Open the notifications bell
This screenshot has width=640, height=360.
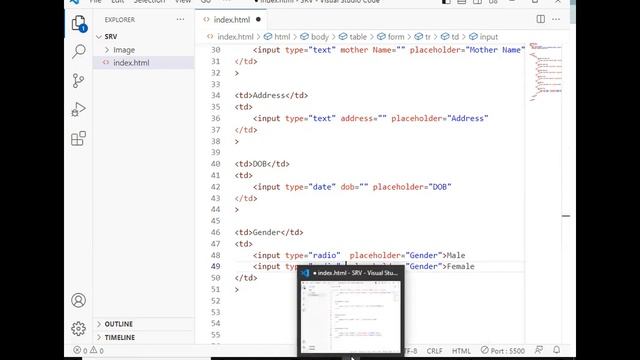pos(556,350)
